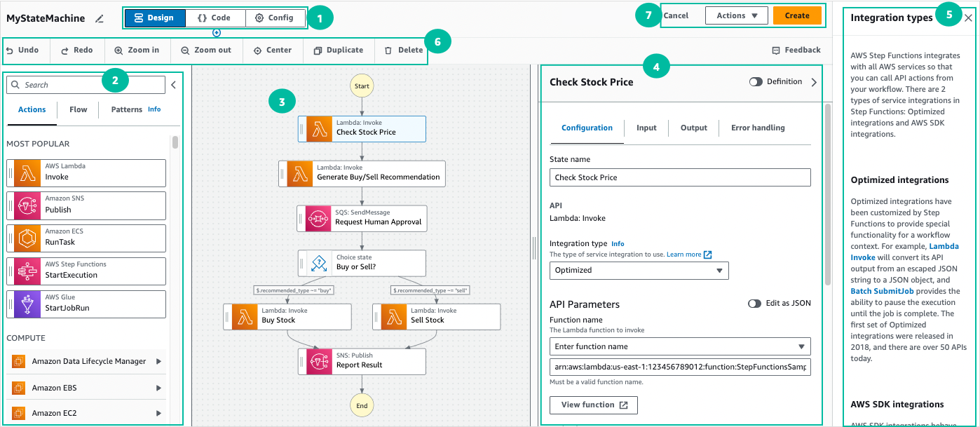Select the Amazon ECS RunTask action
Viewport: 980px width, 427px height.
tap(86, 238)
